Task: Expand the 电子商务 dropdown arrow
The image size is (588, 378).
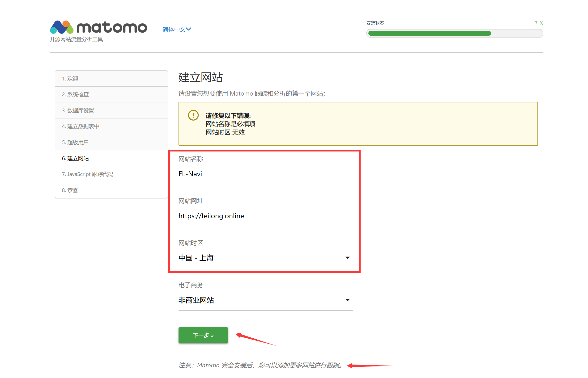Action: pyautogui.click(x=347, y=300)
